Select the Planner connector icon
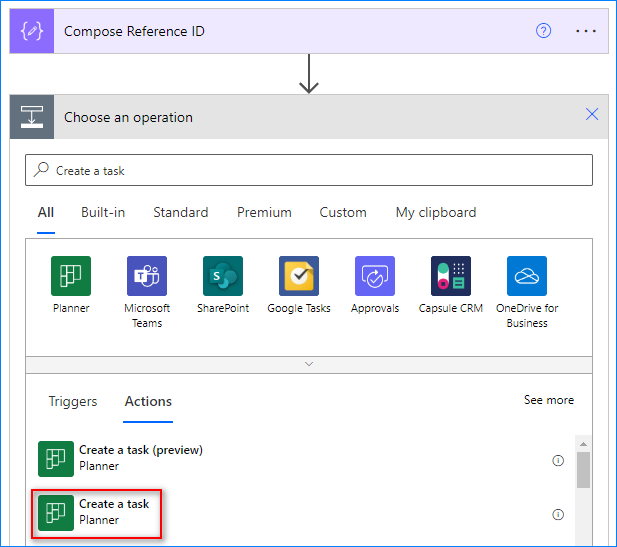This screenshot has width=617, height=547. 71,276
